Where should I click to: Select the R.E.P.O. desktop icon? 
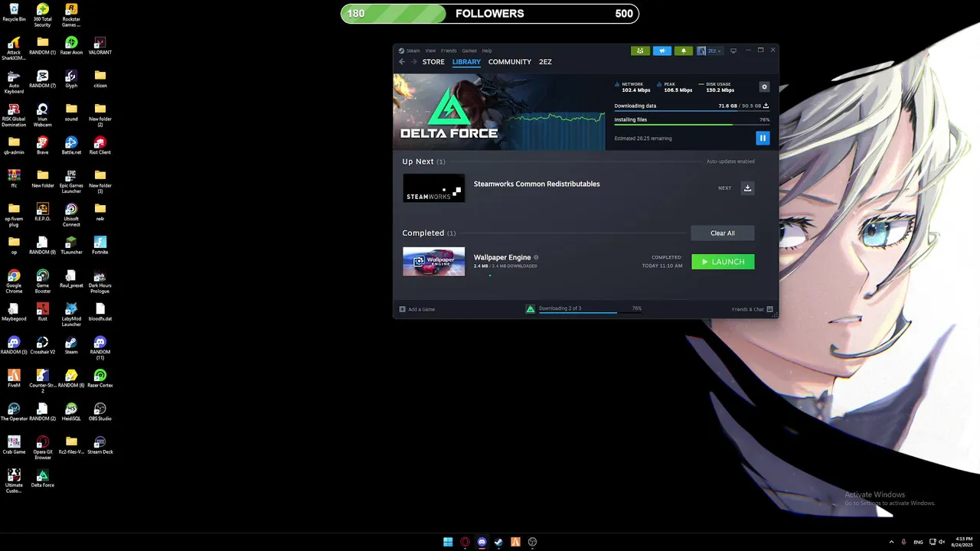(42, 212)
